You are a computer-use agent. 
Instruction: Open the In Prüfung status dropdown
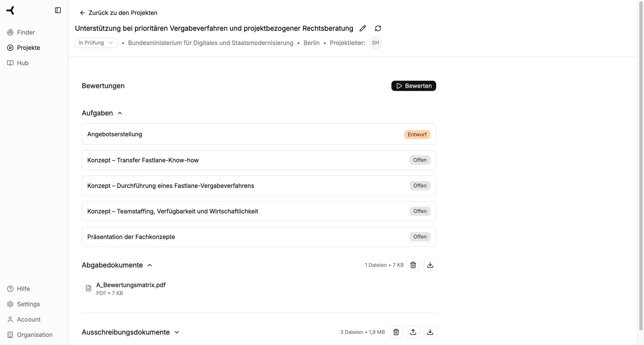(96, 43)
